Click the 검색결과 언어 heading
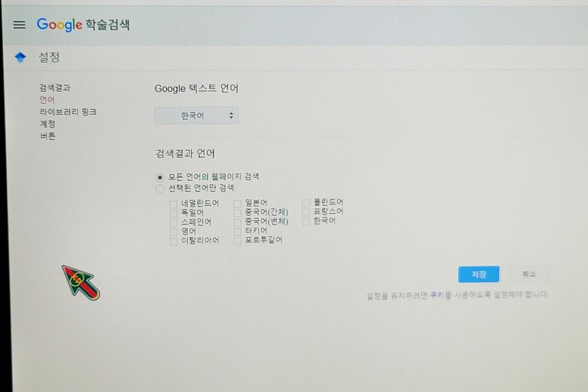The height and width of the screenshot is (392, 588). [185, 153]
